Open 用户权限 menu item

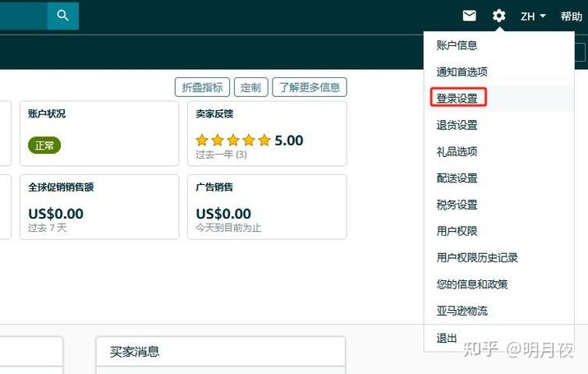click(457, 231)
